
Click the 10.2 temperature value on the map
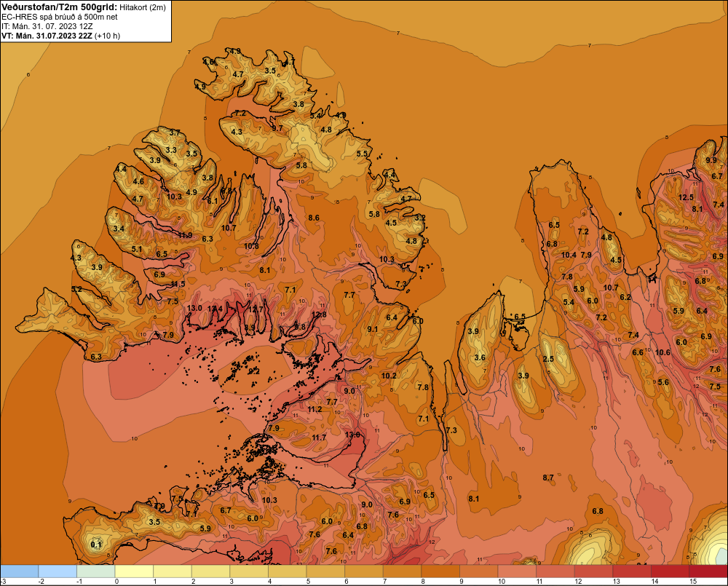click(x=389, y=376)
